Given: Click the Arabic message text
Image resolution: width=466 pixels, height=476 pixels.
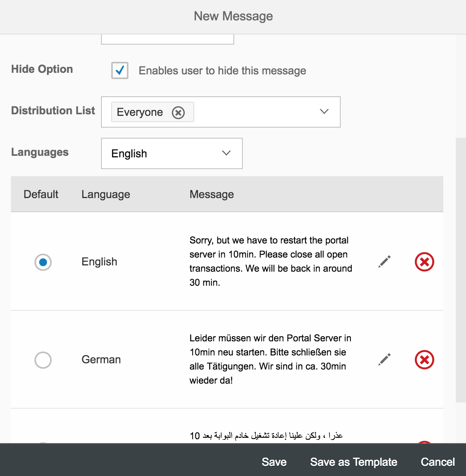Looking at the screenshot, I should coord(266,436).
